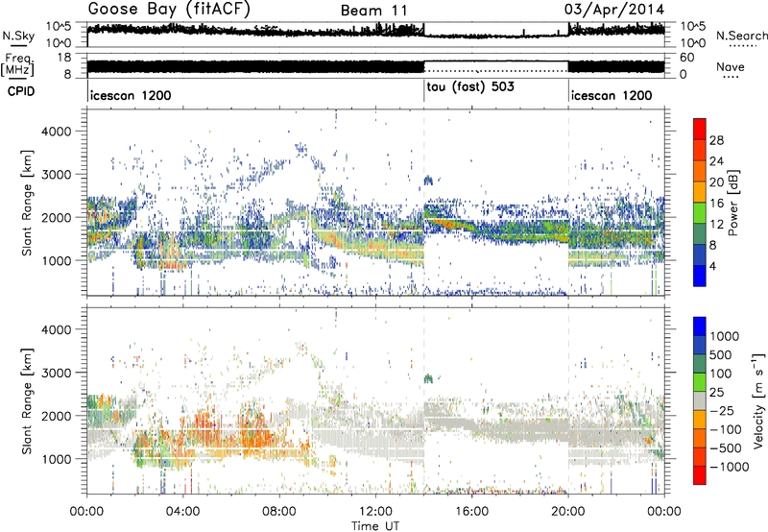Click the '20:00' time axis tick label

(568, 512)
